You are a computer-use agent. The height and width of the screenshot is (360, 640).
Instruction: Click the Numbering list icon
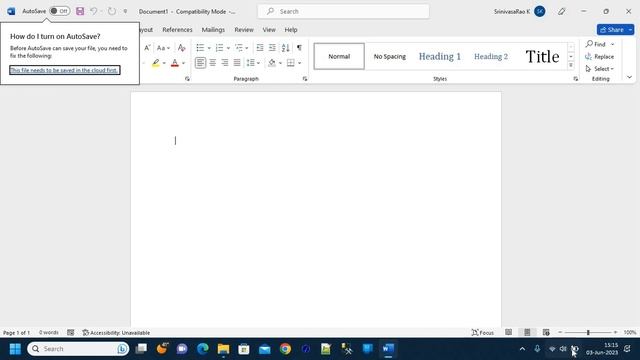(219, 48)
